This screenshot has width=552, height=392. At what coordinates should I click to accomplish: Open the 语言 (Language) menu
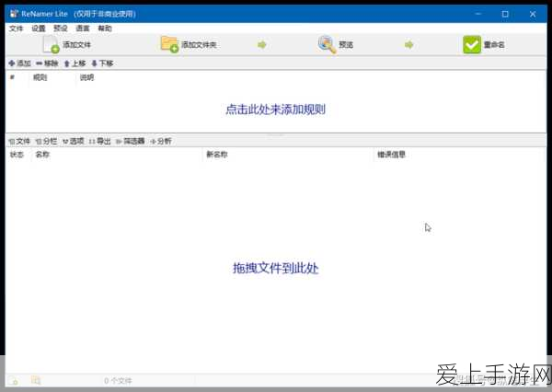click(x=83, y=29)
